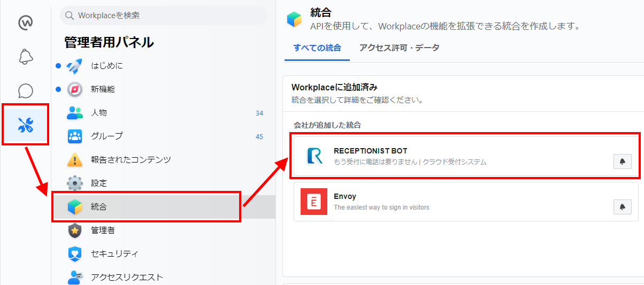The image size is (644, 285).
Task: Click the red Envoy logo icon
Action: point(314,202)
